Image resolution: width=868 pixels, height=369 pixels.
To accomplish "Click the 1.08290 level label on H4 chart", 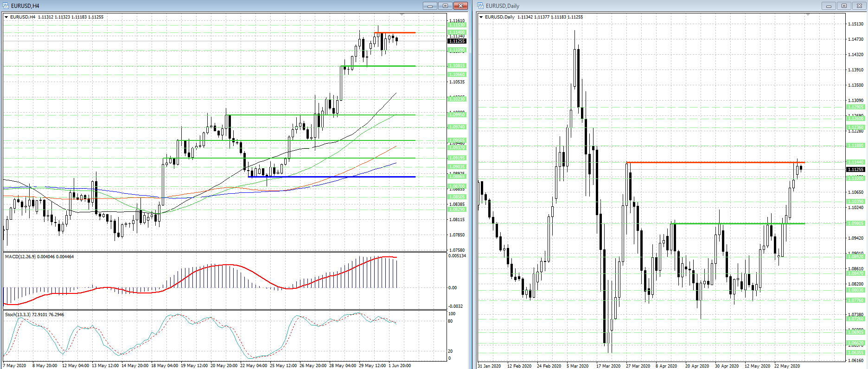I will (457, 210).
